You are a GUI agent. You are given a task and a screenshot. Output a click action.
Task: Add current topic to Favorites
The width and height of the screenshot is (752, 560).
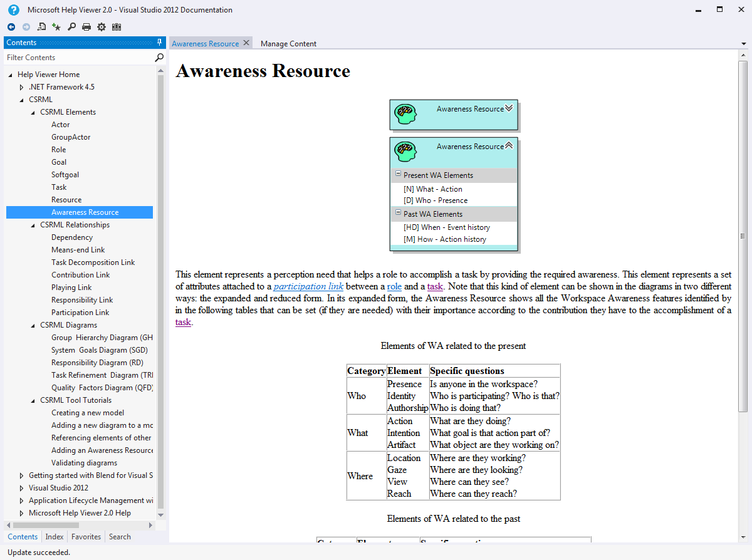click(x=56, y=27)
